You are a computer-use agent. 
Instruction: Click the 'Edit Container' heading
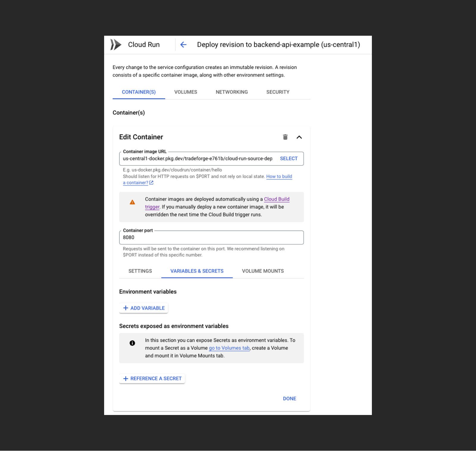point(141,137)
